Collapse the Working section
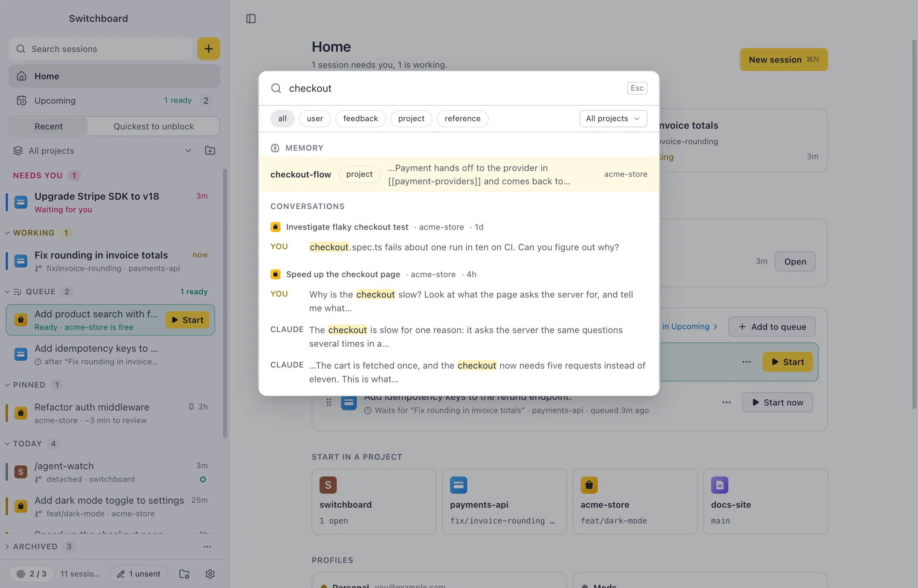The width and height of the screenshot is (918, 588). point(7,233)
